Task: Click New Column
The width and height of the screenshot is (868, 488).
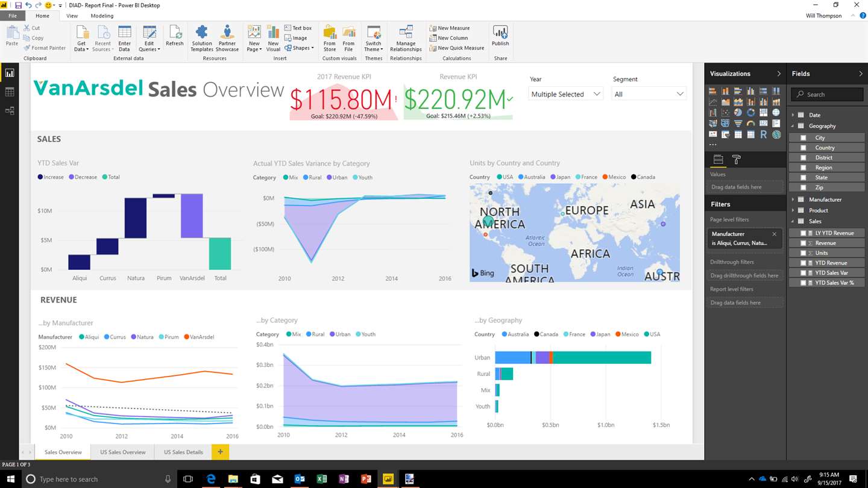Action: pyautogui.click(x=448, y=38)
